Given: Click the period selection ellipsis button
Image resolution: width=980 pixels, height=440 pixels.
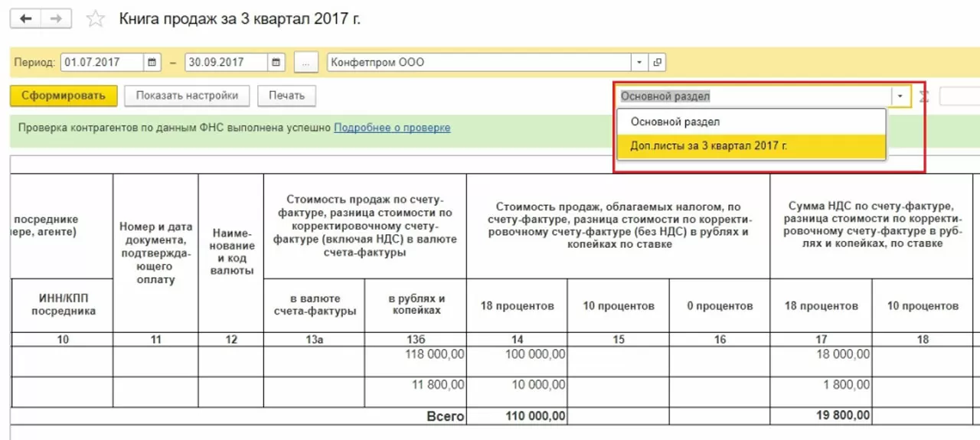Looking at the screenshot, I should [x=305, y=63].
